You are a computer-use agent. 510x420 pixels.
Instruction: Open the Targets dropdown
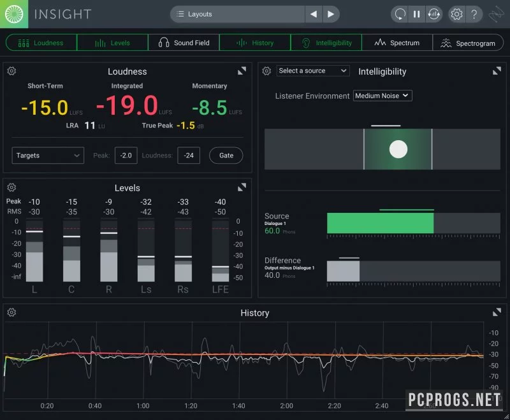[48, 156]
